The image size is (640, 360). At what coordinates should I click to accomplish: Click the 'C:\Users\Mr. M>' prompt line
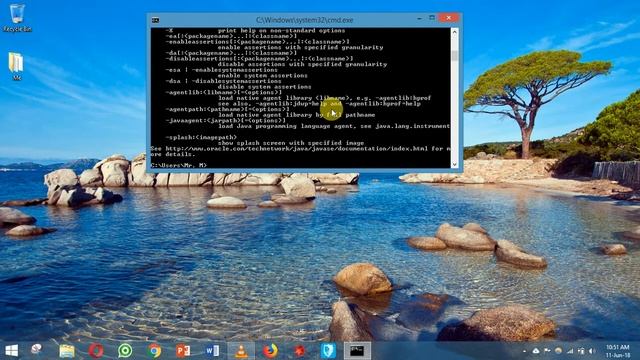178,165
